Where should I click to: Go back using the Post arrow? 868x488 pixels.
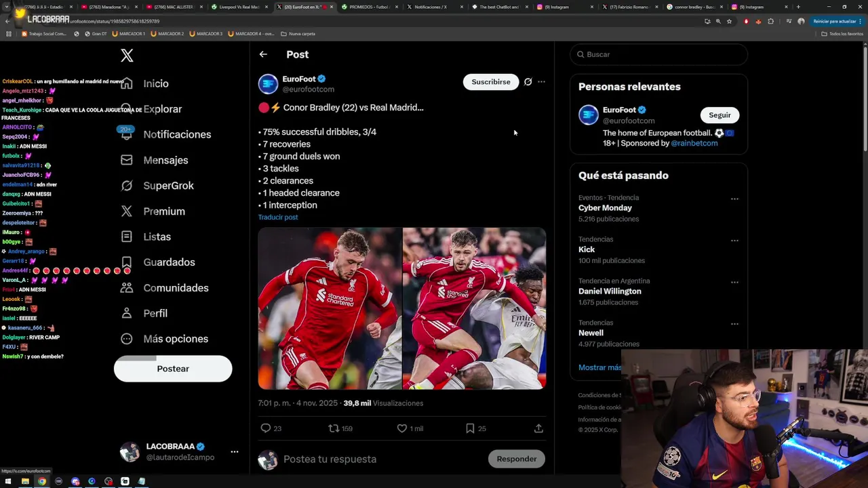point(263,54)
